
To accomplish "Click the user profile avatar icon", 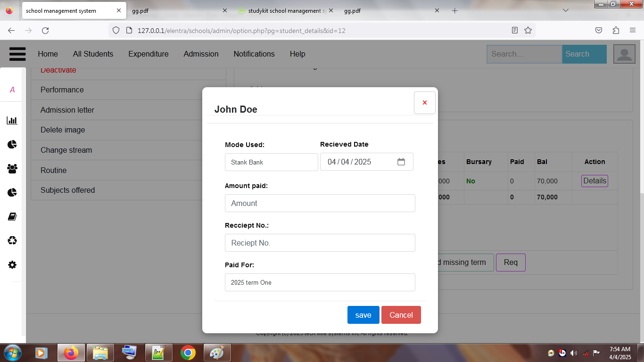I will (x=624, y=54).
